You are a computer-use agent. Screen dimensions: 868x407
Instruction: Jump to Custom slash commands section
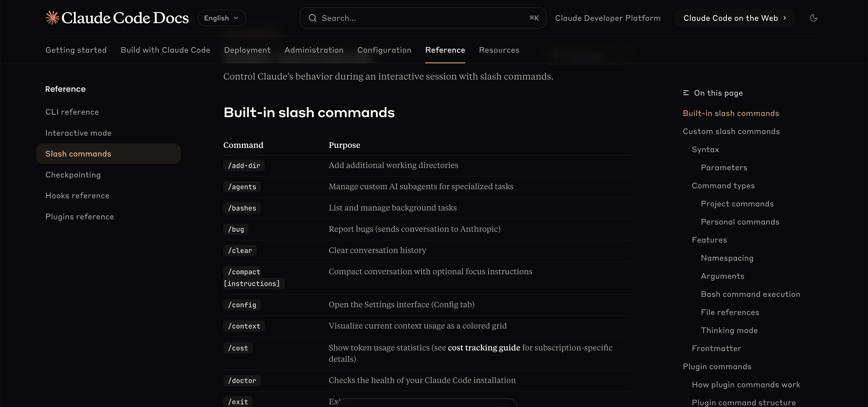click(x=731, y=131)
